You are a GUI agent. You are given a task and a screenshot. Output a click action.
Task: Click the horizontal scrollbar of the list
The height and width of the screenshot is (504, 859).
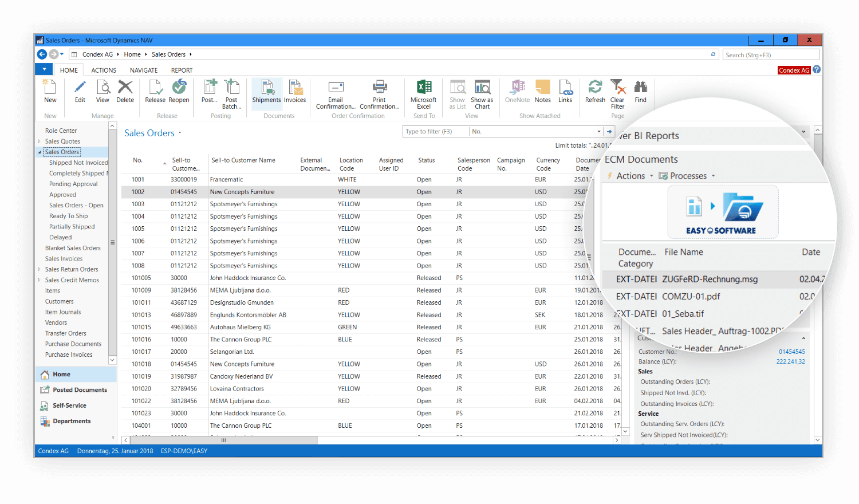pyautogui.click(x=223, y=440)
